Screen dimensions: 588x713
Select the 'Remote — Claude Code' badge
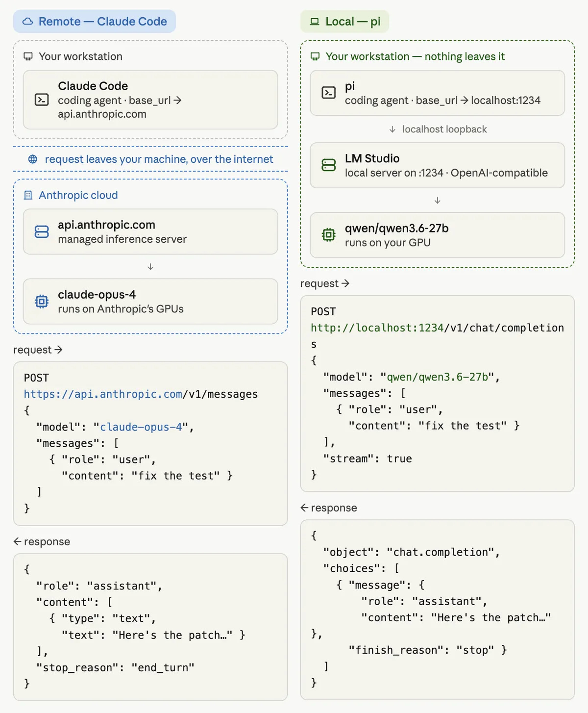95,22
